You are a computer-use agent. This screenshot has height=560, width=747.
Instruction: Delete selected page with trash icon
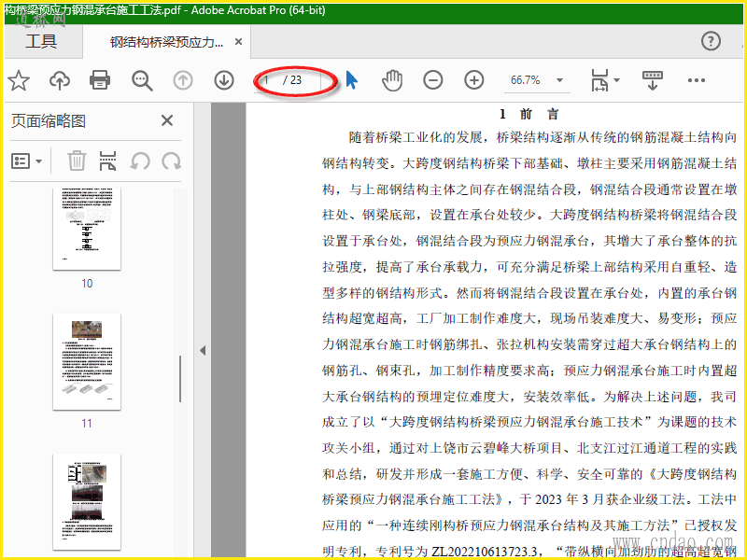click(x=77, y=161)
